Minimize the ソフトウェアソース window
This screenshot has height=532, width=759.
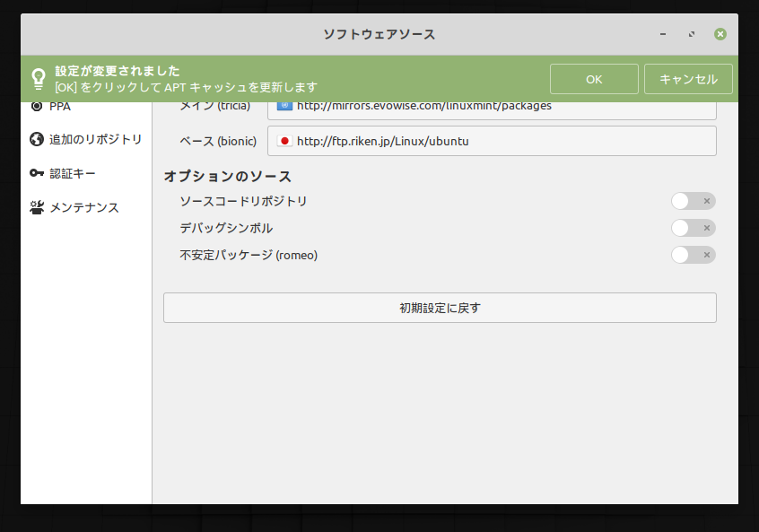point(663,34)
